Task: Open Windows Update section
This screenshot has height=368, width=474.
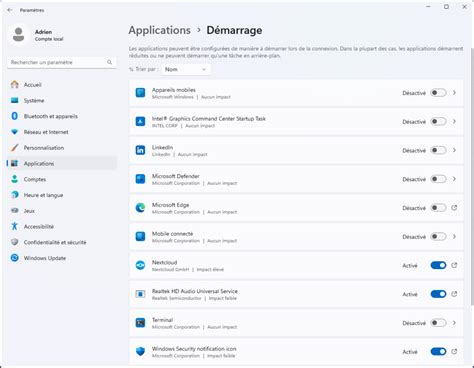Action: [62, 258]
